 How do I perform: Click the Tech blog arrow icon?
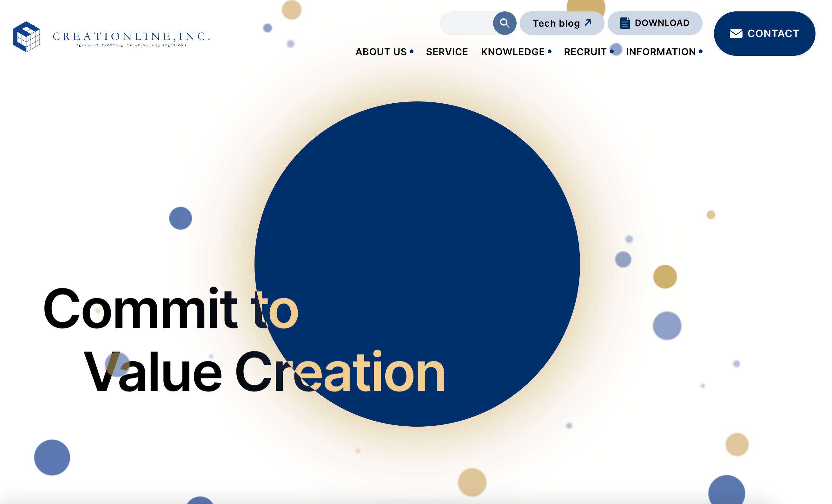pyautogui.click(x=588, y=23)
